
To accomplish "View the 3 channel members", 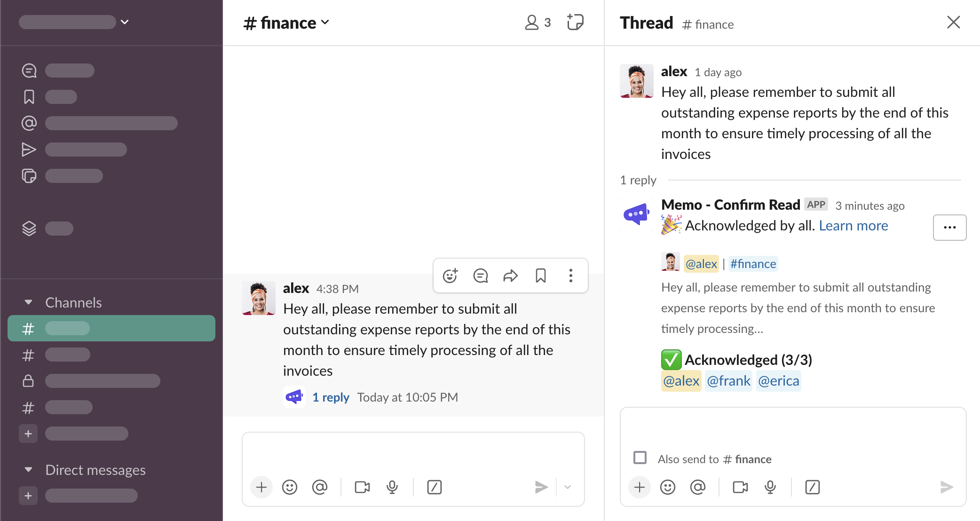I will pyautogui.click(x=537, y=23).
